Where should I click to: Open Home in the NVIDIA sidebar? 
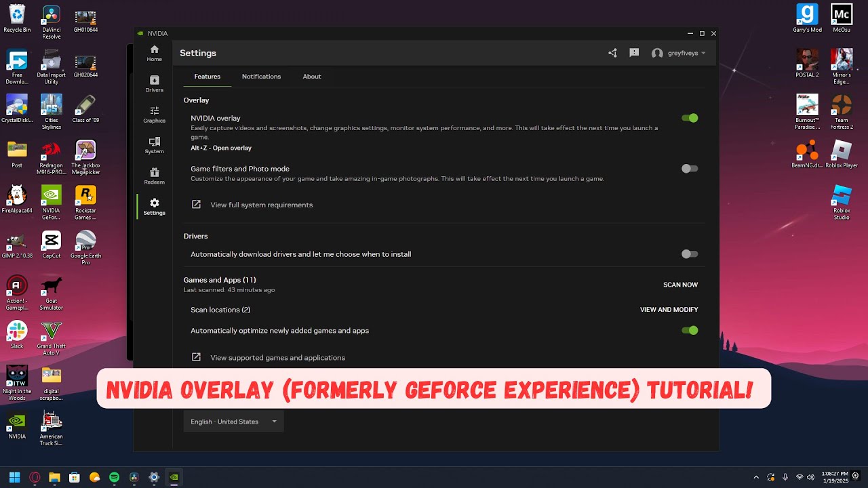pyautogui.click(x=154, y=53)
